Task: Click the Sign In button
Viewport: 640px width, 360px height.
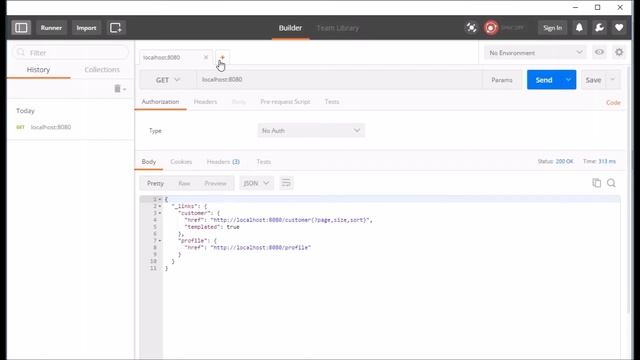Action: coord(552,28)
